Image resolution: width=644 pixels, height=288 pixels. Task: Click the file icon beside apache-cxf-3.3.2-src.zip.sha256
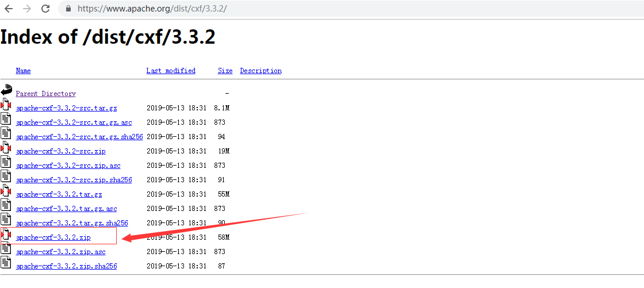coord(6,176)
